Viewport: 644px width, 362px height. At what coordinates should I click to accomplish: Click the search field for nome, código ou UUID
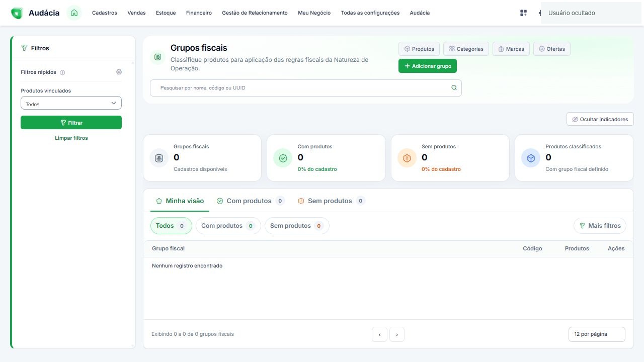point(305,87)
